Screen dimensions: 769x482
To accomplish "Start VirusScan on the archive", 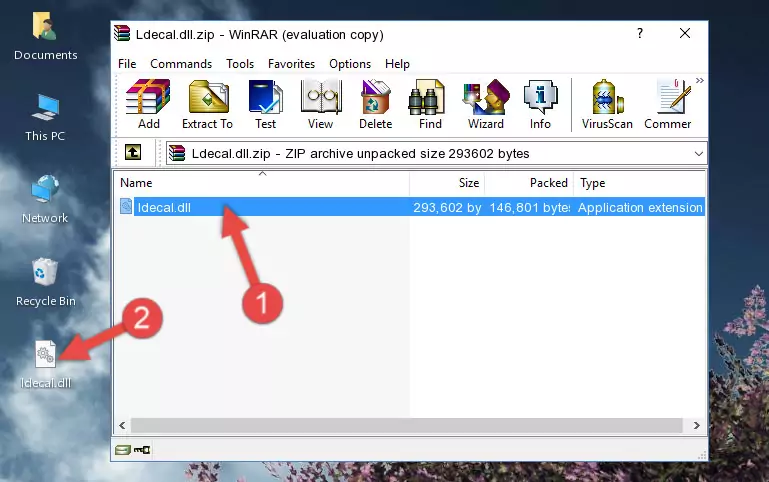I will pyautogui.click(x=607, y=104).
